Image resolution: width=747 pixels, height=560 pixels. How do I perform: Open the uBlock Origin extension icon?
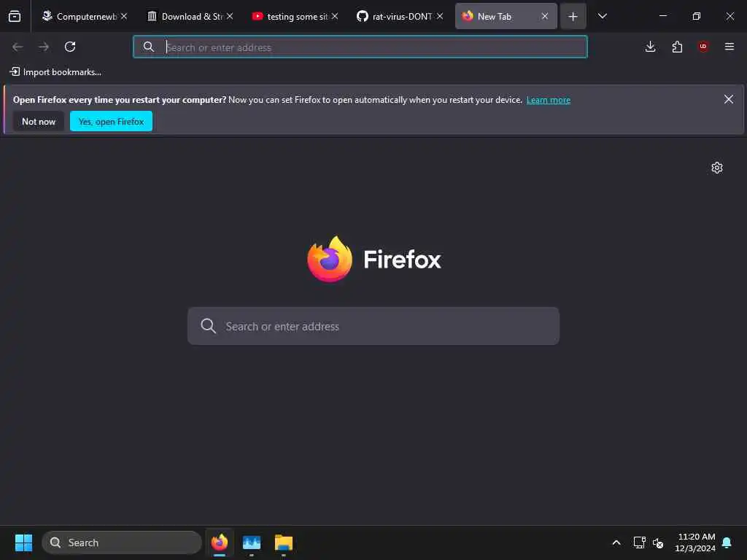(x=703, y=47)
